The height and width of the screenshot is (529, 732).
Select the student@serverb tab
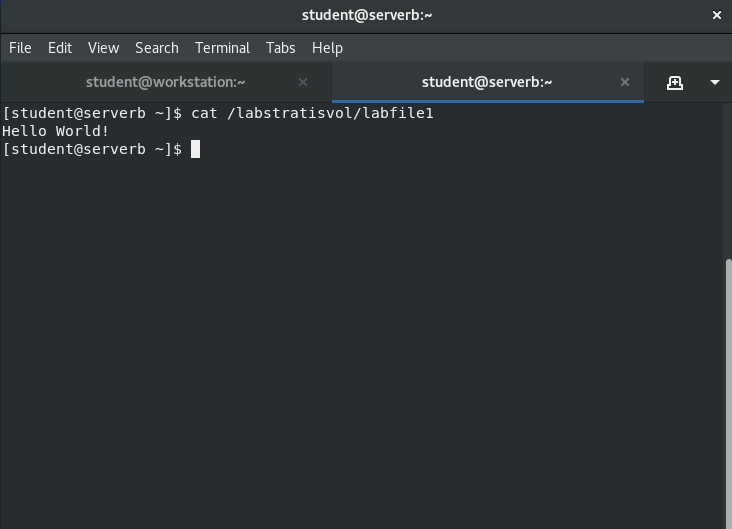click(x=486, y=82)
